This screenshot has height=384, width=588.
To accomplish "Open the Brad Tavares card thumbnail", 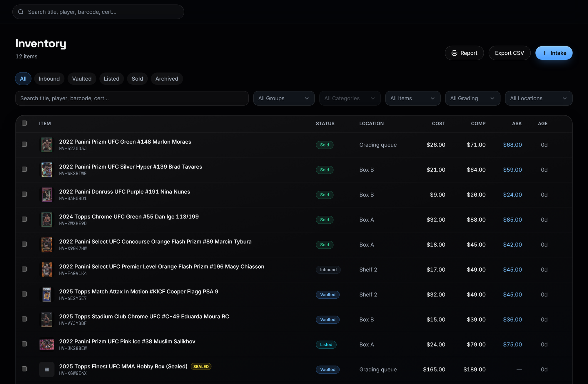I will click(x=47, y=170).
